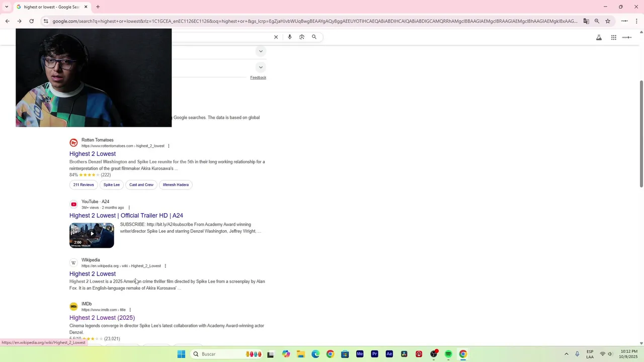Click the 'en.wikipedia.org › wiki › Highest_2_Lowest' breadcrumb
This screenshot has height=362, width=644.
coord(121,266)
